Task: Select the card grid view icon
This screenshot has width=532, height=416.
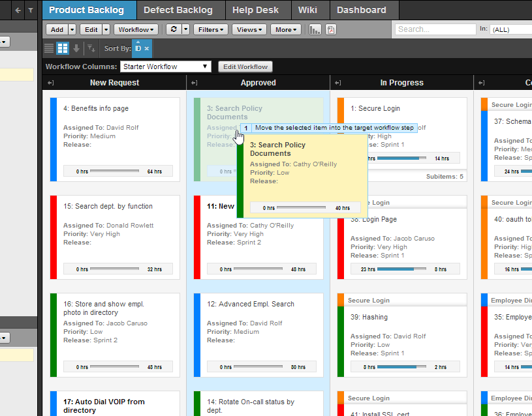Action: [x=63, y=48]
